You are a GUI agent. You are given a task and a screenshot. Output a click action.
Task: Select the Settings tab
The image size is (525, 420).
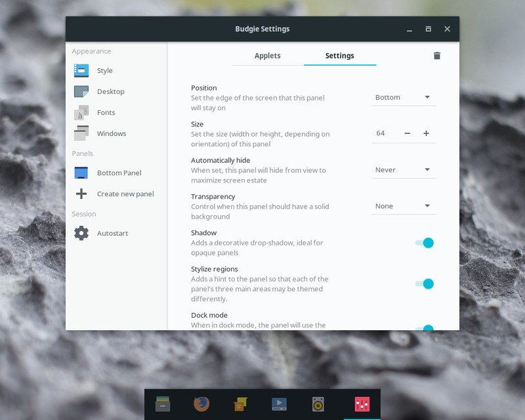point(339,56)
